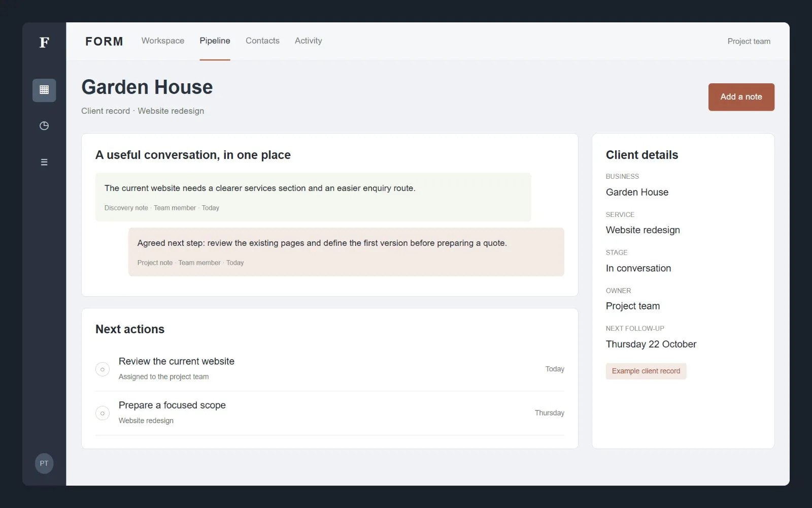Click the Owner value Project team
This screenshot has height=508, width=812.
(x=633, y=306)
